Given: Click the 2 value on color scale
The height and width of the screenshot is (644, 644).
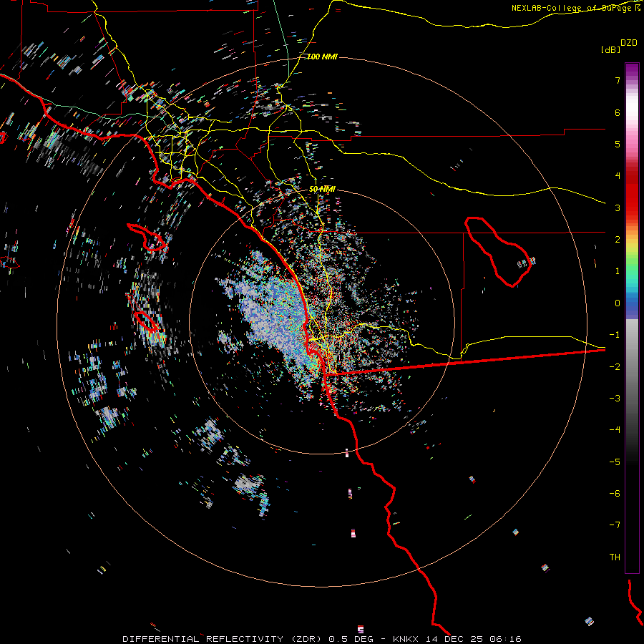Looking at the screenshot, I should [x=618, y=240].
